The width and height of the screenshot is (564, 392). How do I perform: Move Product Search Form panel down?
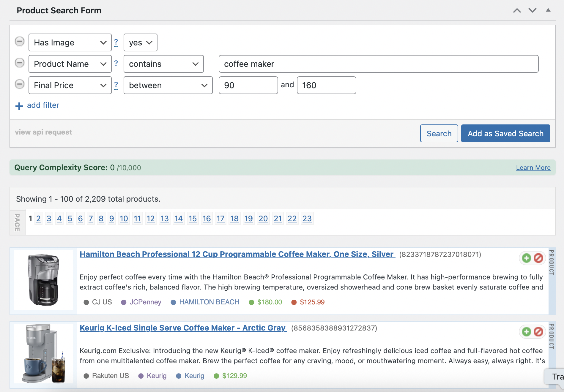[x=533, y=10]
